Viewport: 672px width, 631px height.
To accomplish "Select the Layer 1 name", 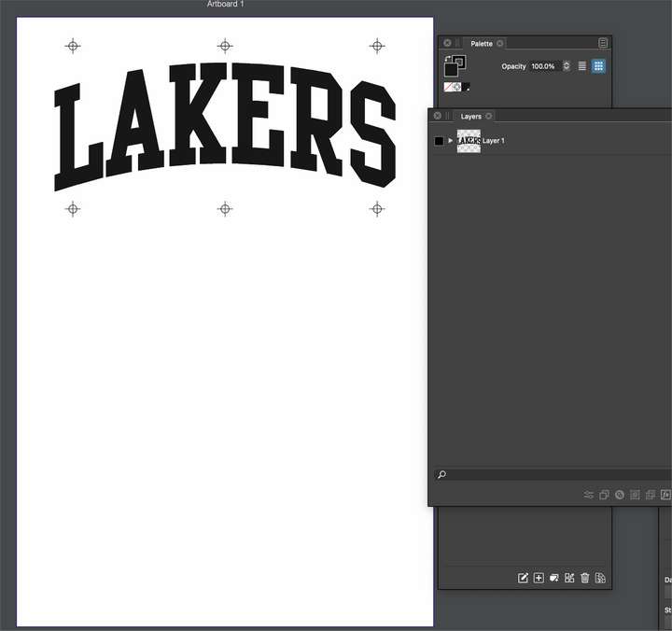I will (494, 141).
